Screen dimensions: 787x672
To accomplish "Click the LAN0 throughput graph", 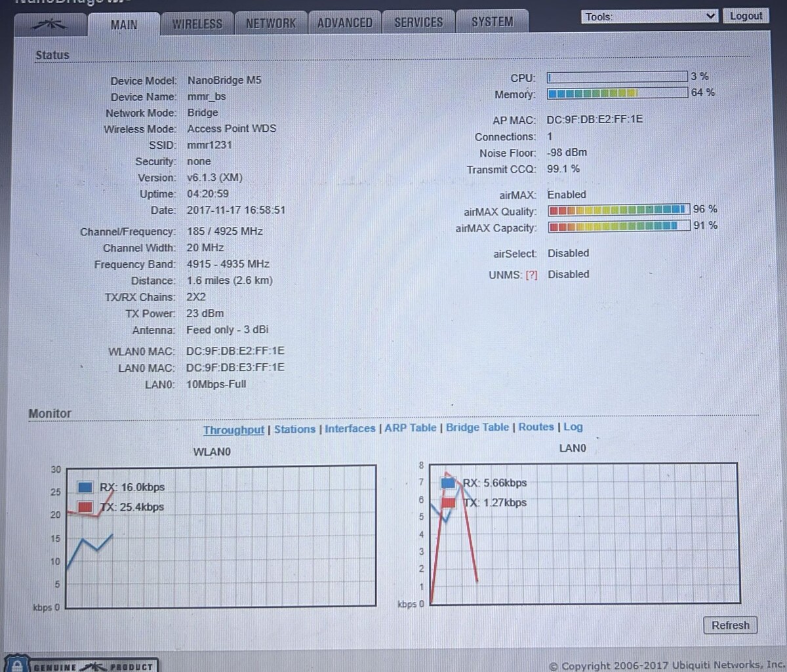I will pos(585,533).
